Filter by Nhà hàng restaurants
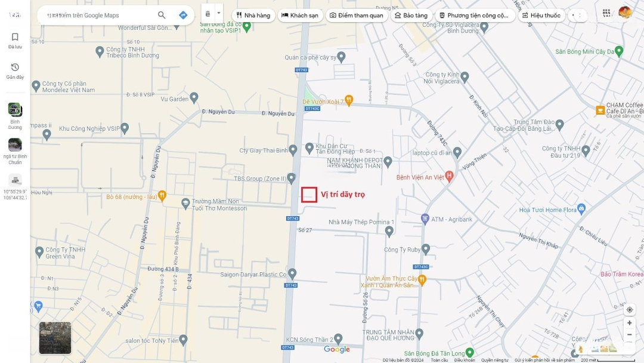Screen dimensions: 644x363 coord(253,16)
